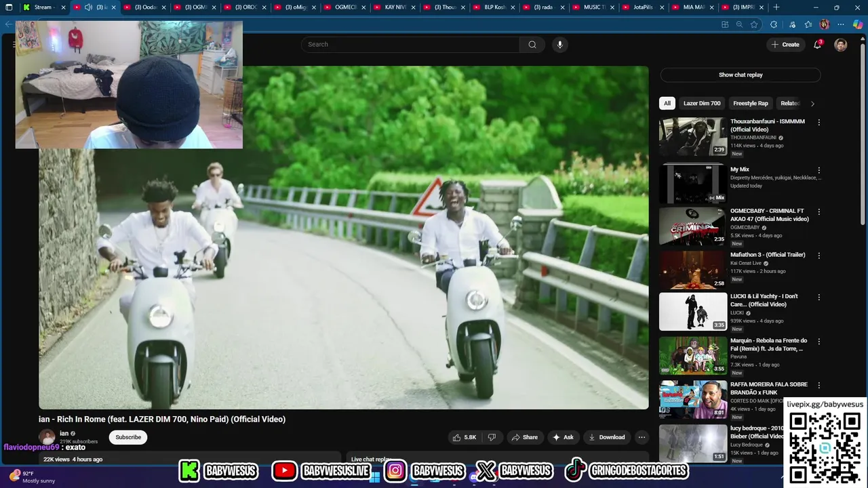Play or pause the music video
The height and width of the screenshot is (488, 868).
point(344,237)
